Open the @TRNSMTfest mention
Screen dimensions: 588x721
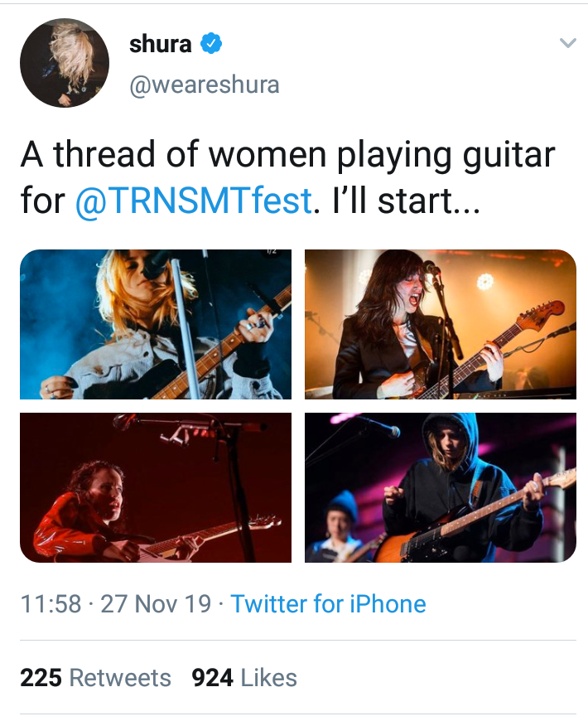point(194,201)
